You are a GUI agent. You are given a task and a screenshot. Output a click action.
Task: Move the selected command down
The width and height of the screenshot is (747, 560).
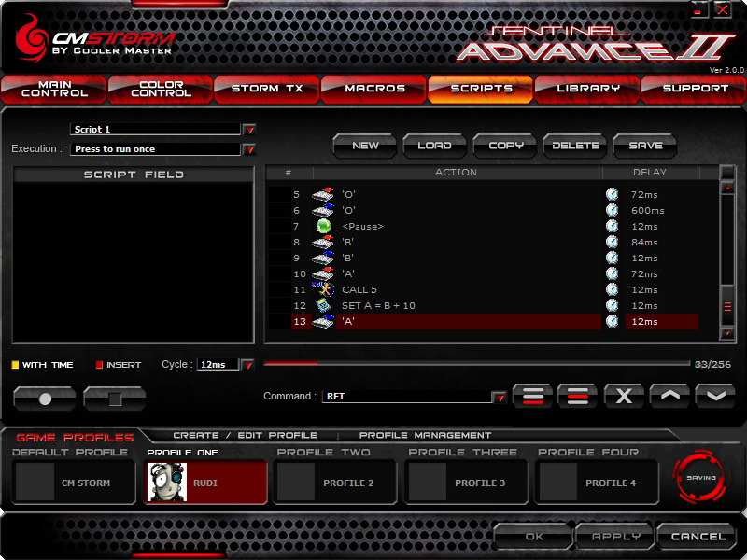pos(715,396)
